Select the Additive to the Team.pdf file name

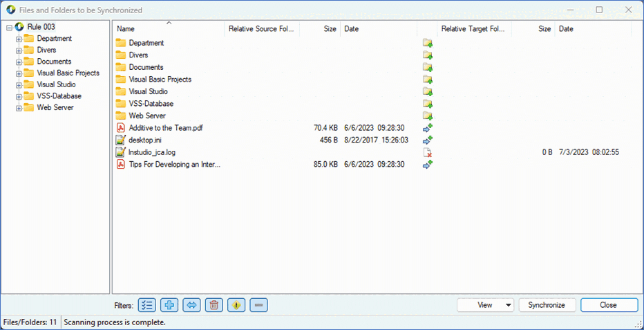(x=166, y=128)
